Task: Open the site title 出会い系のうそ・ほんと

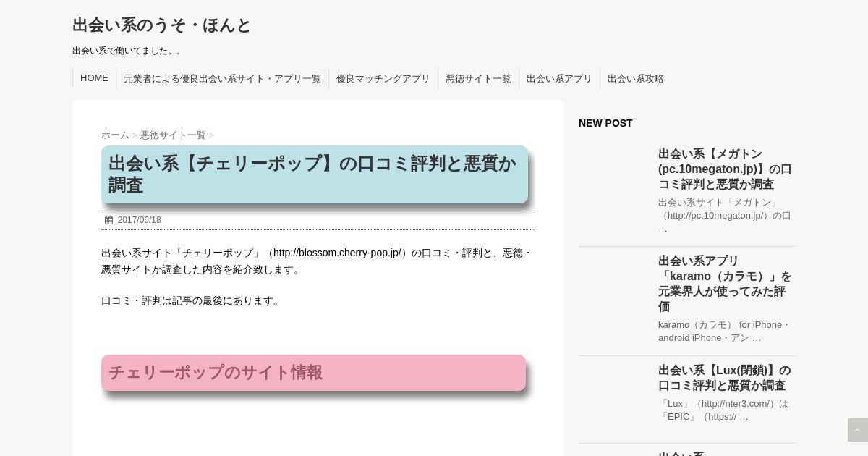Action: 161,25
